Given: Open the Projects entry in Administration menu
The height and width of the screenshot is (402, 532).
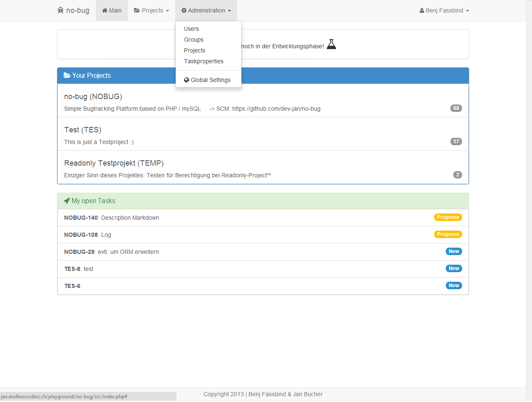Looking at the screenshot, I should tap(194, 50).
